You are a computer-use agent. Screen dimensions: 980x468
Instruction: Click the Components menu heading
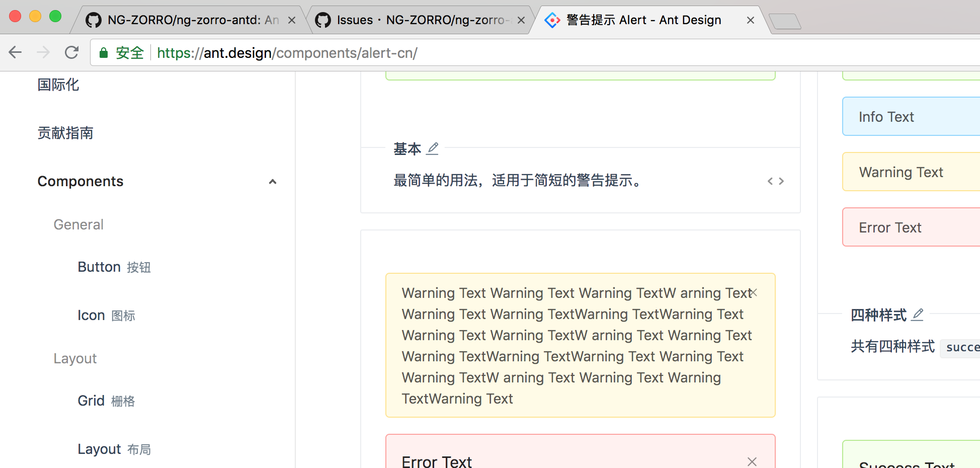click(x=80, y=181)
